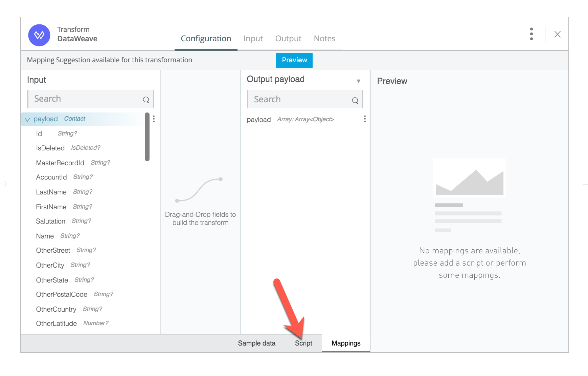Viewport: 588px width, 376px height.
Task: Open the Sample data tab
Action: coord(257,343)
